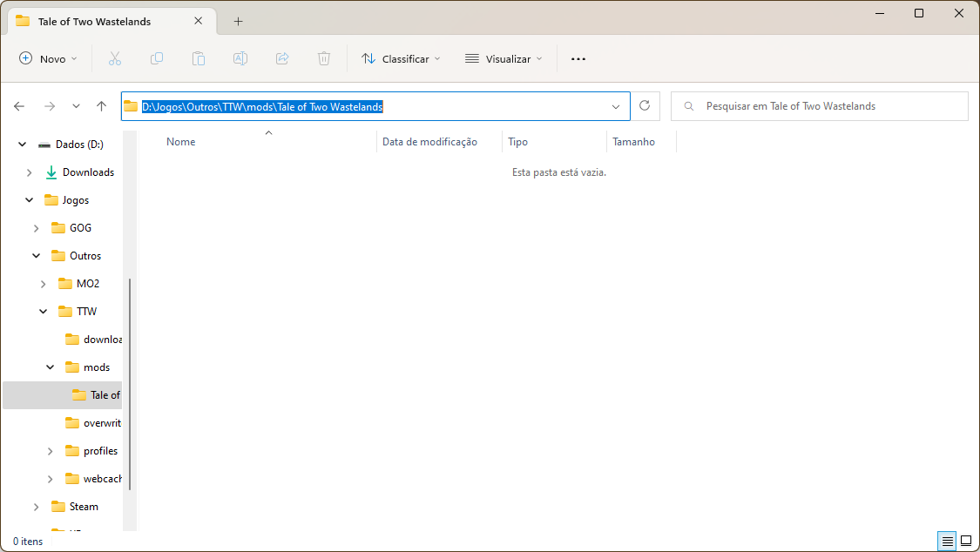Add a new tab with plus button

tap(238, 21)
